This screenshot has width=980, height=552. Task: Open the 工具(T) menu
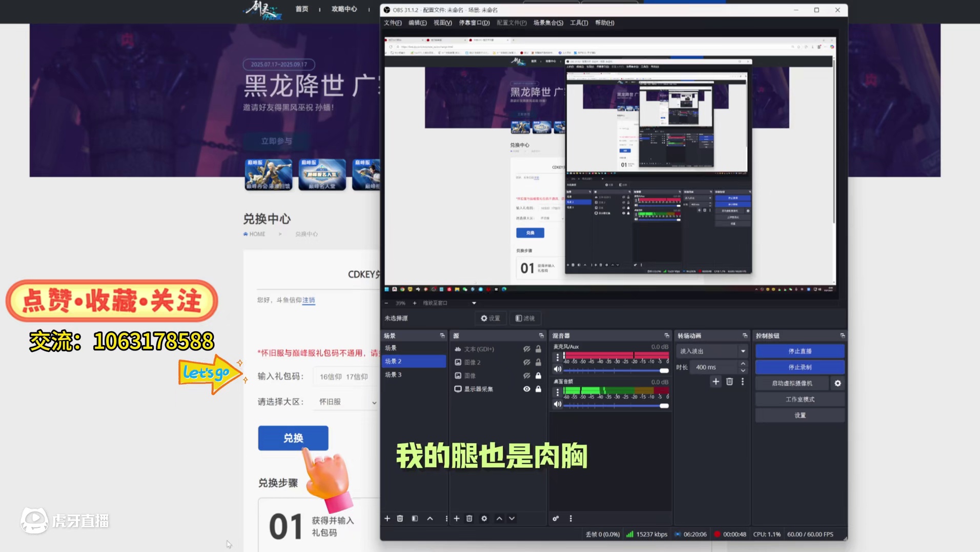pos(579,23)
